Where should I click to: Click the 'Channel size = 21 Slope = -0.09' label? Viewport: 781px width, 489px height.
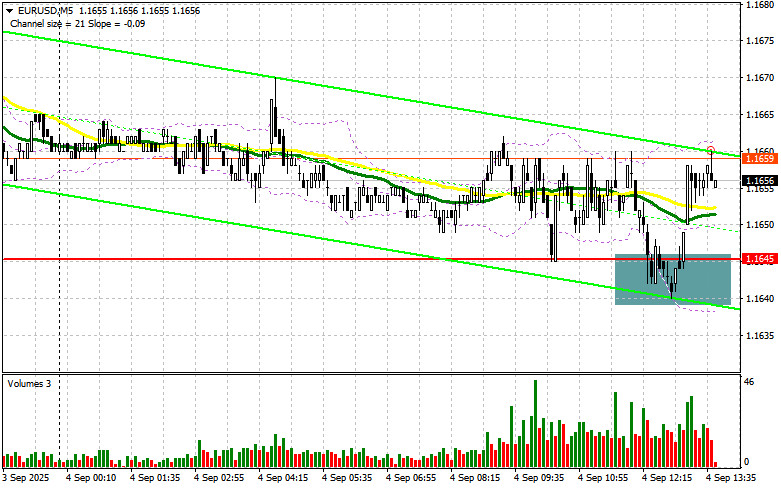coord(77,23)
